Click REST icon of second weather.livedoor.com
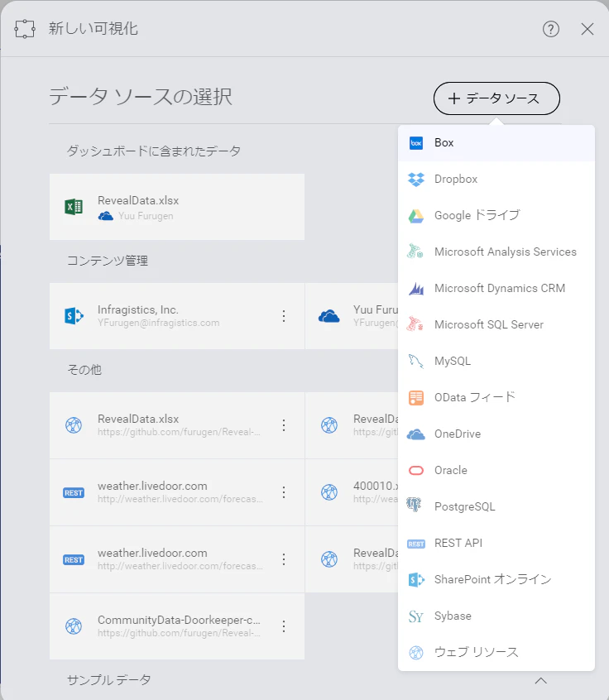 [x=74, y=560]
